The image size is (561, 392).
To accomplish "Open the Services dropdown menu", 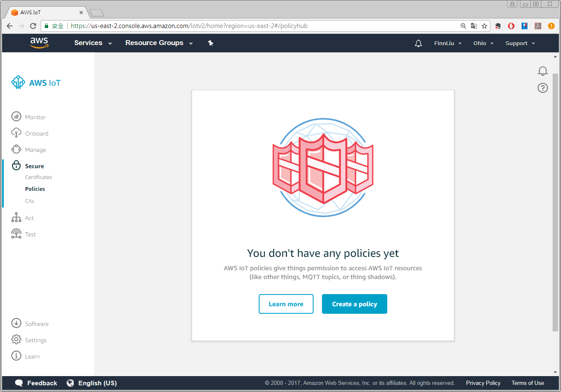I will (93, 43).
